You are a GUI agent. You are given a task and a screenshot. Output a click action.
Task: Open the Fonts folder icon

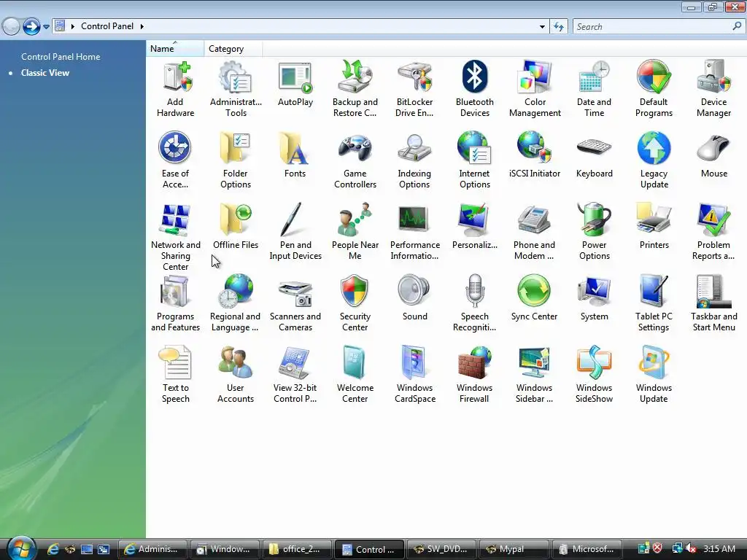(295, 155)
